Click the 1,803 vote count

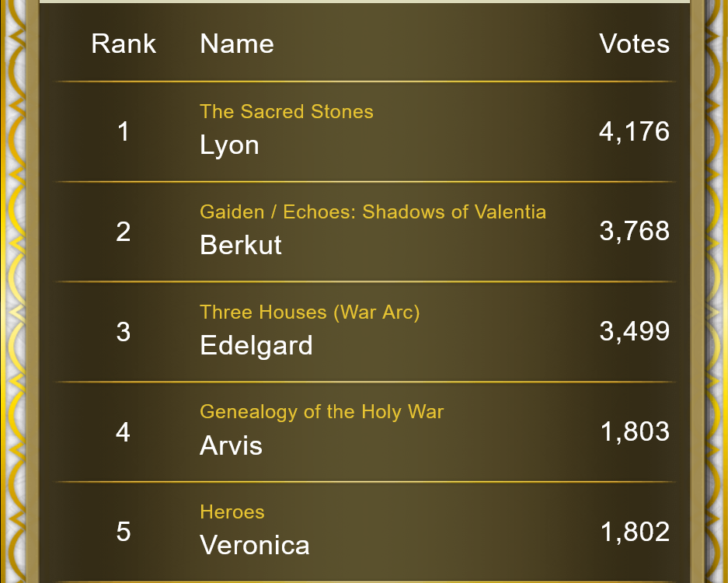click(635, 431)
